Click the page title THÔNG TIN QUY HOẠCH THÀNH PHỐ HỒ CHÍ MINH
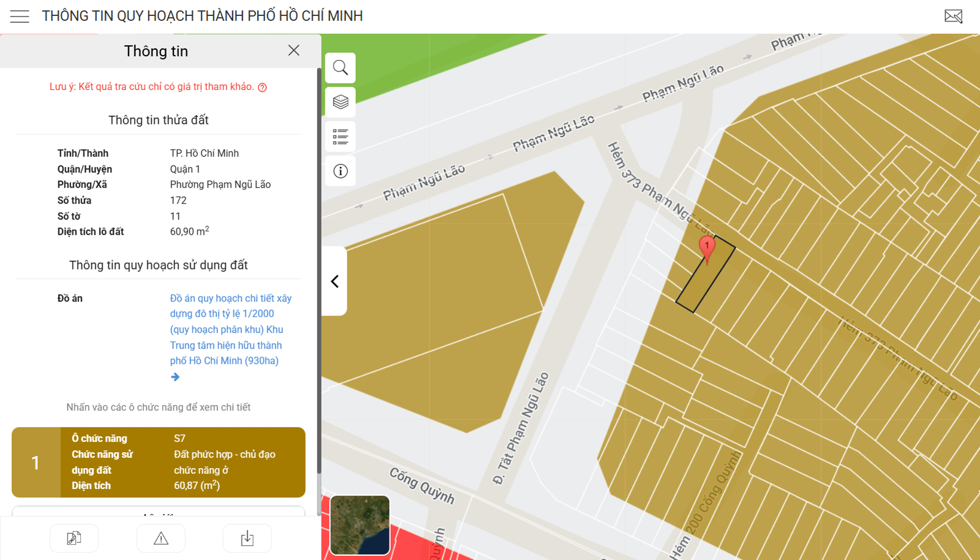 [202, 16]
